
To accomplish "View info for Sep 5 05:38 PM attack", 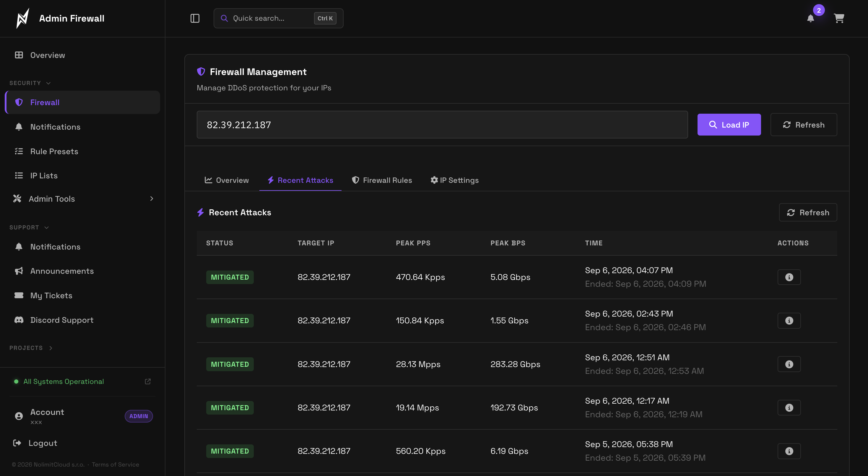I will pos(789,451).
